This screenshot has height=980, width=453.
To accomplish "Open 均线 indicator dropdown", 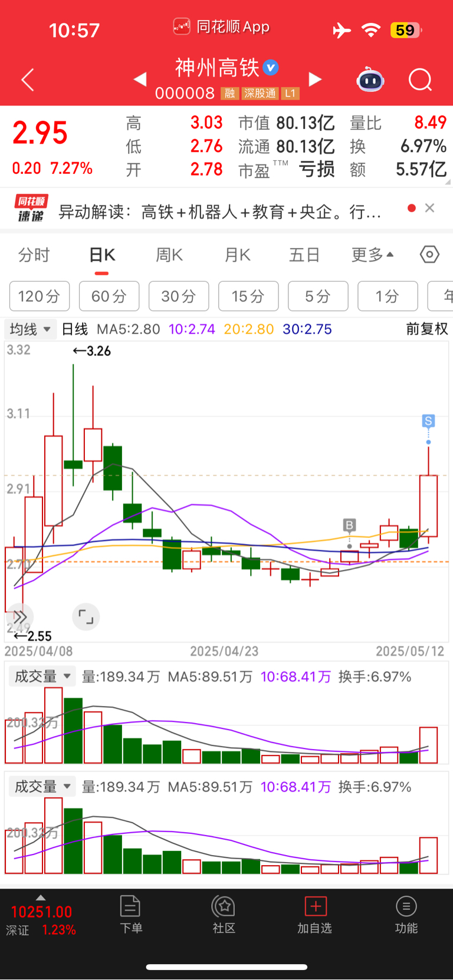I will tap(29, 329).
